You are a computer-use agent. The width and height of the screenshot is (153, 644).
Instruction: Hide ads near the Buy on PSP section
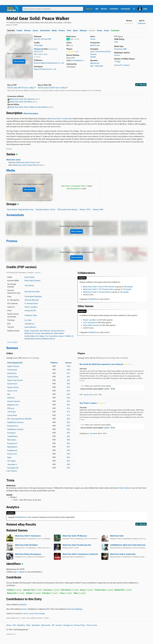coord(141,84)
